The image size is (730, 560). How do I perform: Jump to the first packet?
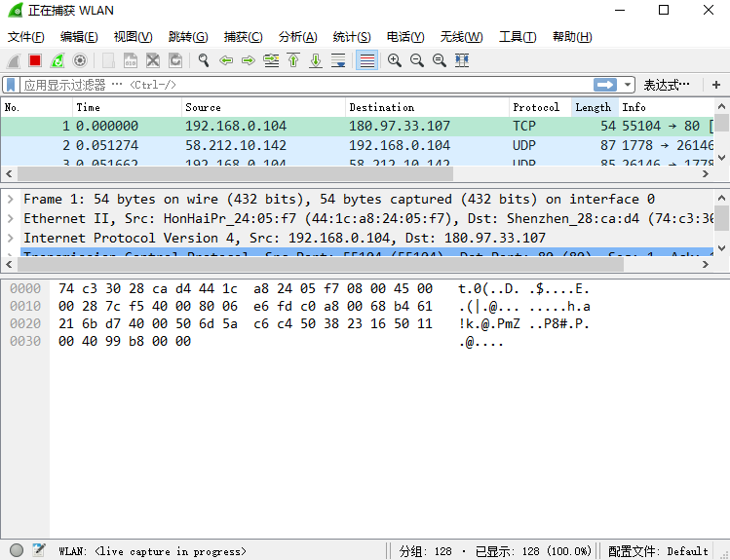point(293,60)
